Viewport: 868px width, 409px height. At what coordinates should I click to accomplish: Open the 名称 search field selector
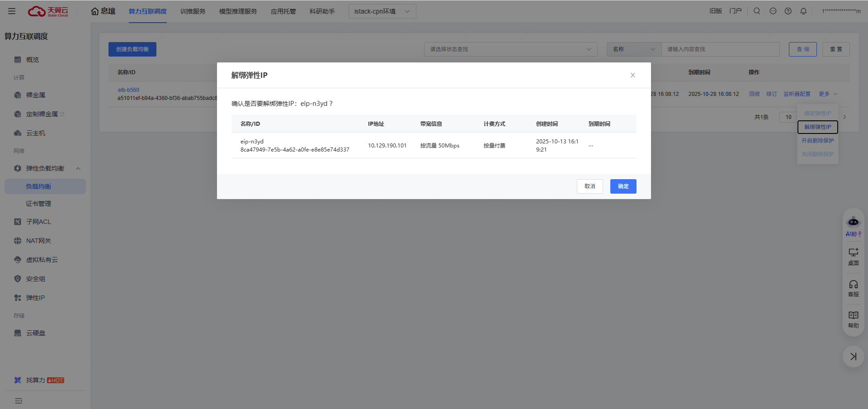point(634,49)
